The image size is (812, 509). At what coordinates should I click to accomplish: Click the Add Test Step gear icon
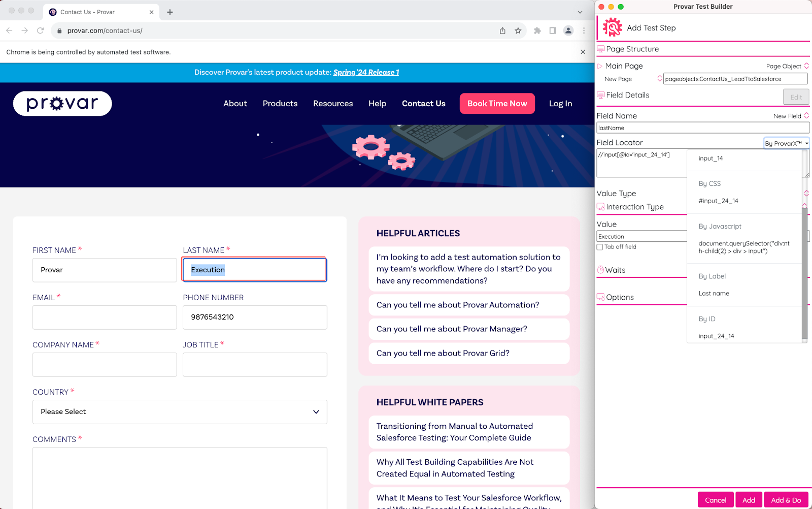click(x=612, y=27)
